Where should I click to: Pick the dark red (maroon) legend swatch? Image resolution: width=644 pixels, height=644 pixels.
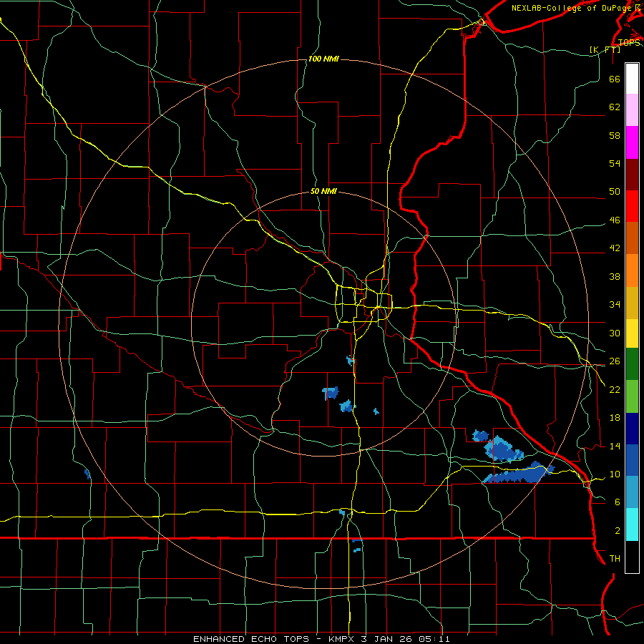click(x=632, y=175)
